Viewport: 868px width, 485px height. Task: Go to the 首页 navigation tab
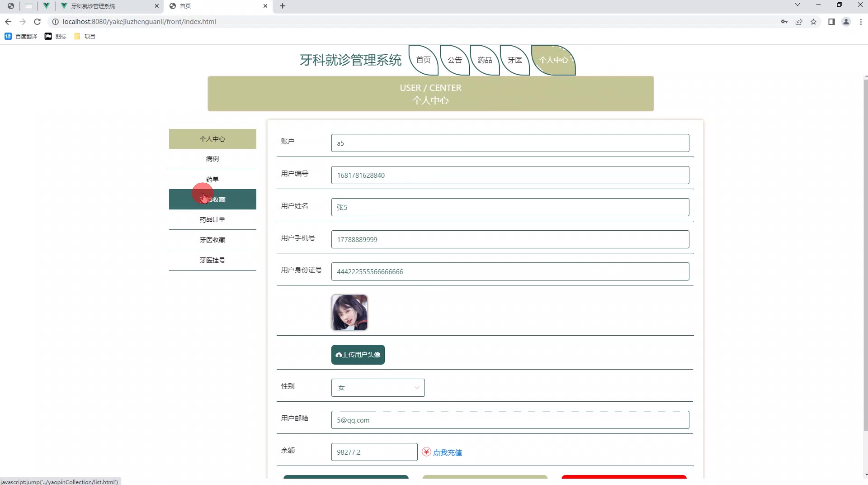(424, 60)
